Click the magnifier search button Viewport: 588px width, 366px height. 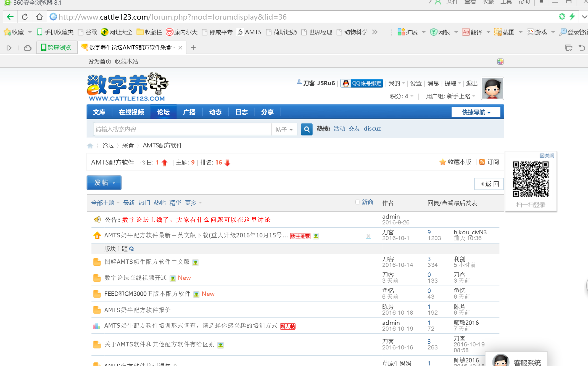point(306,129)
